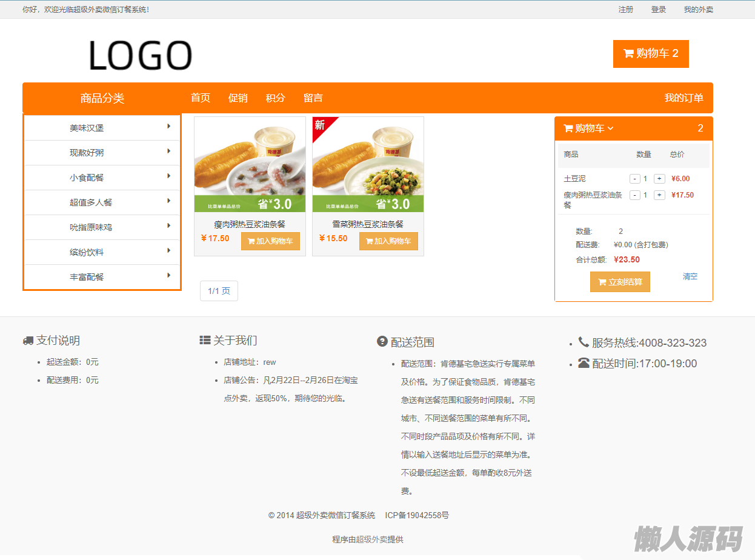The width and height of the screenshot is (755, 560).
Task: Open the 瘦肉粥热豆浆油条餐 product image
Action: tap(250, 165)
